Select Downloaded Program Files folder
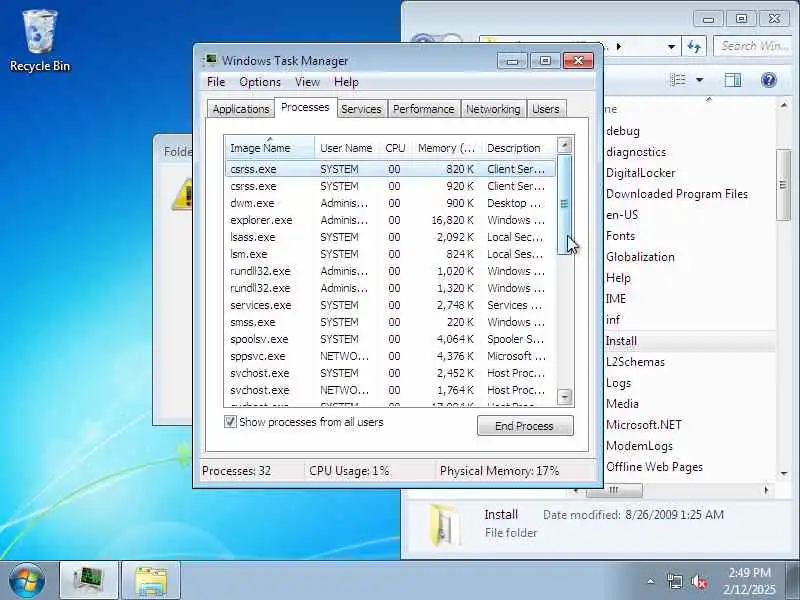 coord(677,194)
